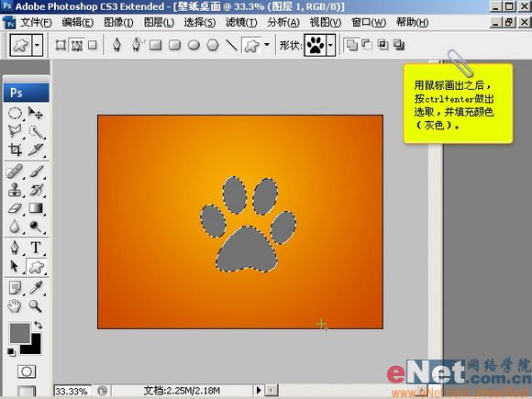Click the gray foreground color swatch
The height and width of the screenshot is (399, 532).
click(19, 332)
